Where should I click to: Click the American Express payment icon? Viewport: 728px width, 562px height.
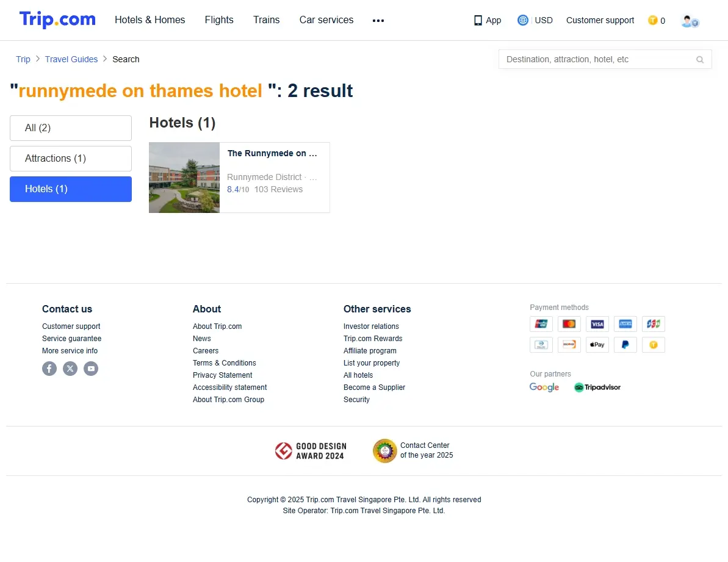click(x=625, y=324)
